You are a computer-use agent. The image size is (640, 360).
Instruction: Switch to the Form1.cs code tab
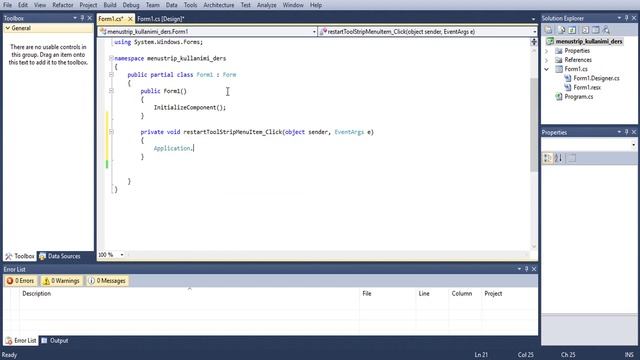point(111,19)
